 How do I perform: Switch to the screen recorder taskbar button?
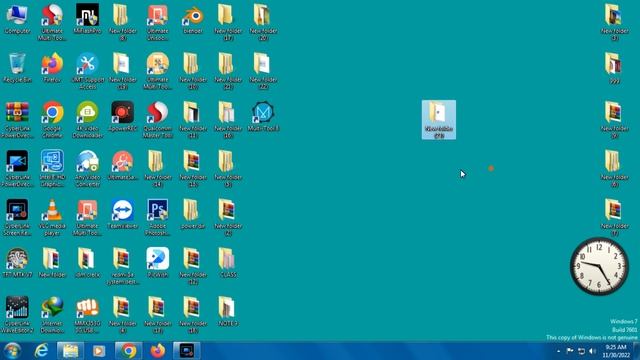coord(187,351)
